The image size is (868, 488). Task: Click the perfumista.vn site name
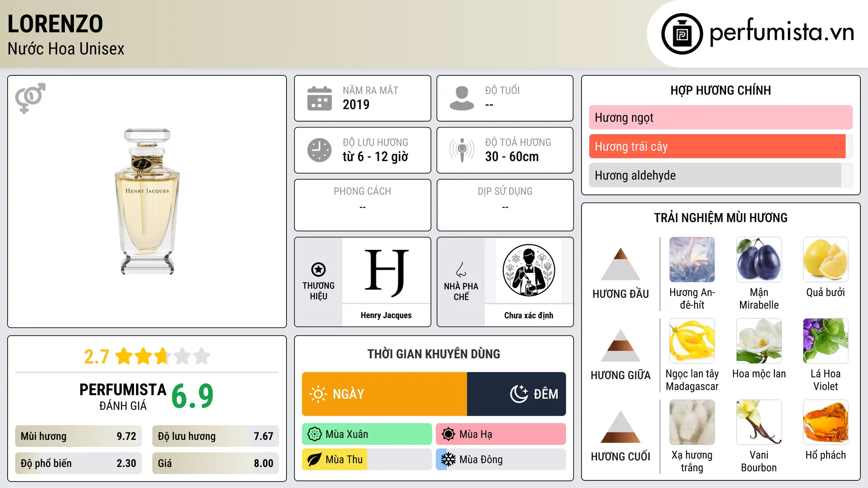pyautogui.click(x=782, y=32)
